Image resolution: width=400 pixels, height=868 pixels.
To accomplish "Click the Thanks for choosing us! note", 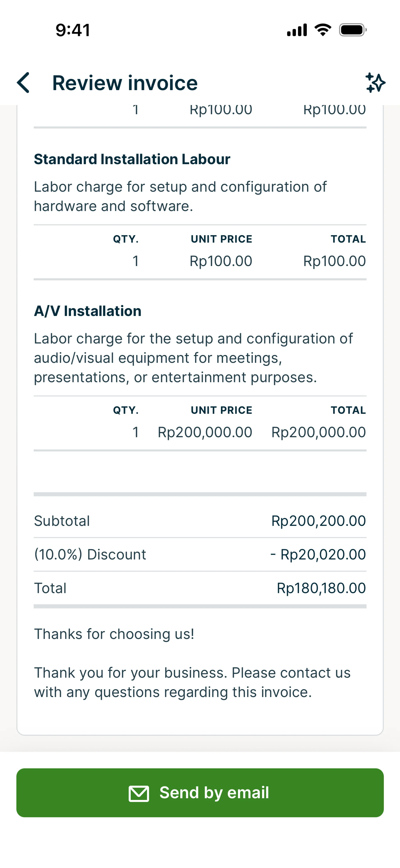I will point(114,634).
